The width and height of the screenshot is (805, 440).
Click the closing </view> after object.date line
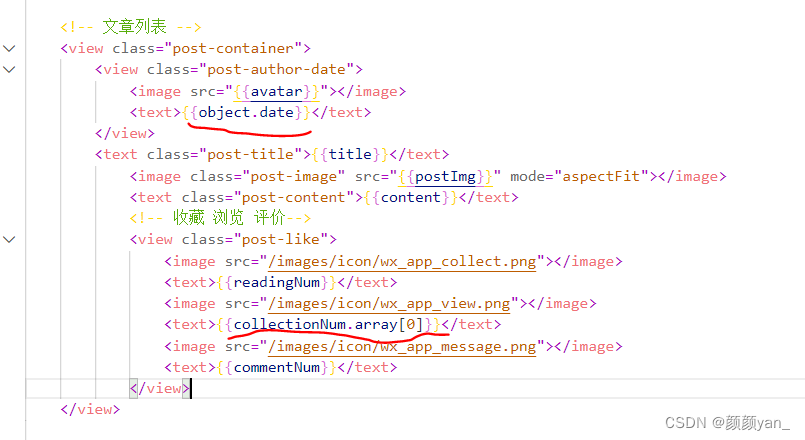coord(125,134)
